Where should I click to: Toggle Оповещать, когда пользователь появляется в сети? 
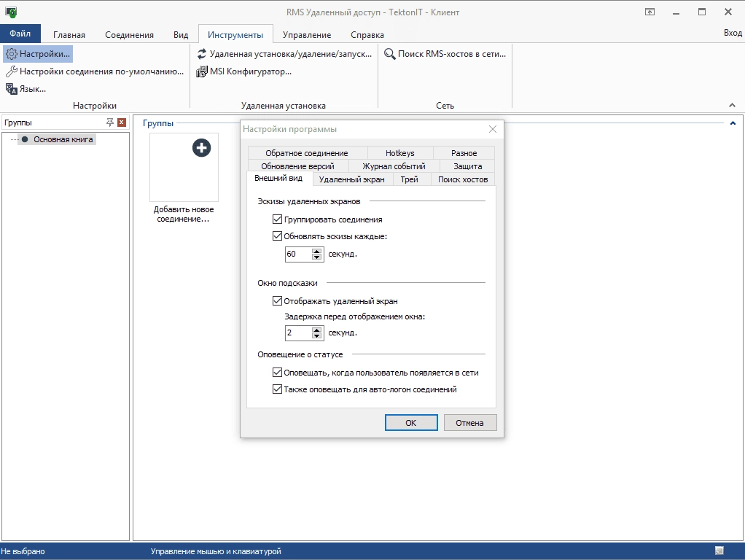[277, 373]
